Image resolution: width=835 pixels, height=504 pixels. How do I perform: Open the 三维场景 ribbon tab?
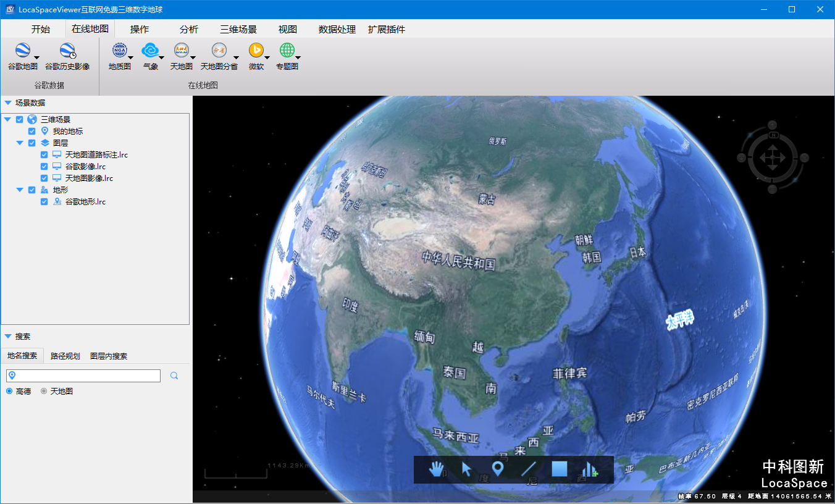[238, 29]
